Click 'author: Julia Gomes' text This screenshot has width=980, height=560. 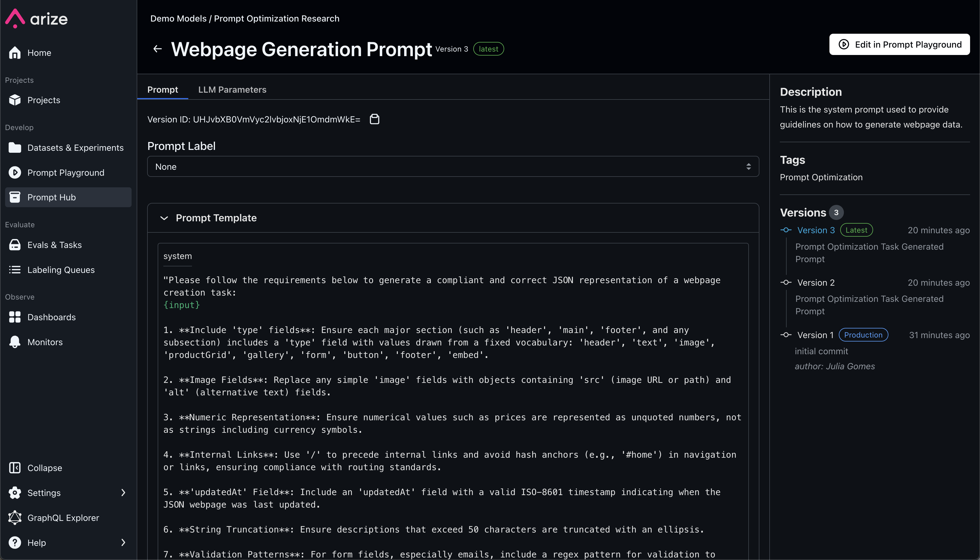(x=835, y=366)
